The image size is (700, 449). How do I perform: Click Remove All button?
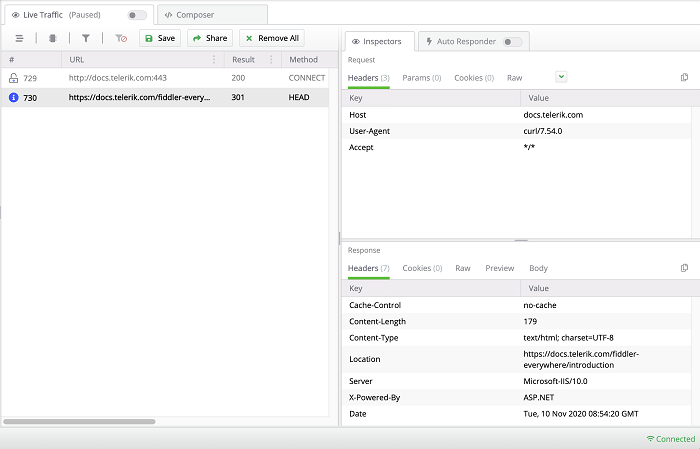(272, 38)
